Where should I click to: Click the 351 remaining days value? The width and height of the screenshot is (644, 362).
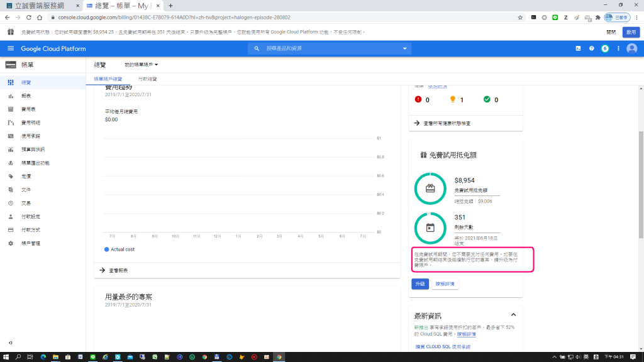pyautogui.click(x=460, y=217)
